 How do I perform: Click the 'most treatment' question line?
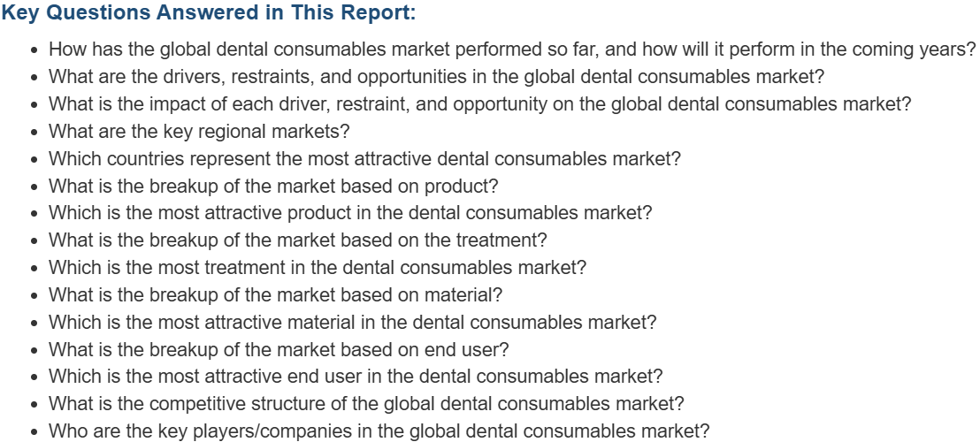317,267
